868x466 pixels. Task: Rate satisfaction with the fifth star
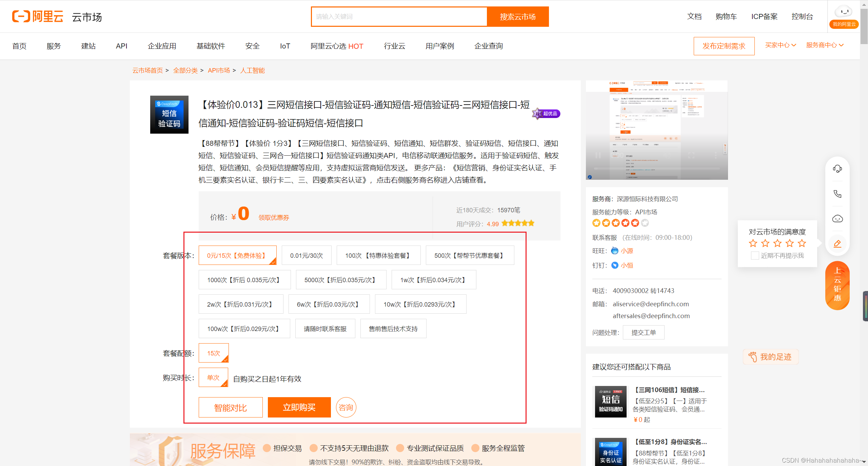pos(802,243)
